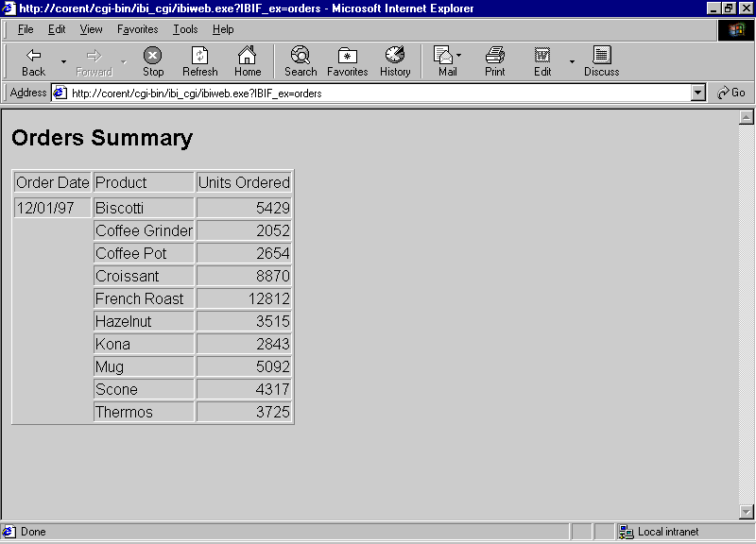Viewport: 756px width, 544px height.
Task: Click the 2843 units value
Action: pyautogui.click(x=273, y=344)
